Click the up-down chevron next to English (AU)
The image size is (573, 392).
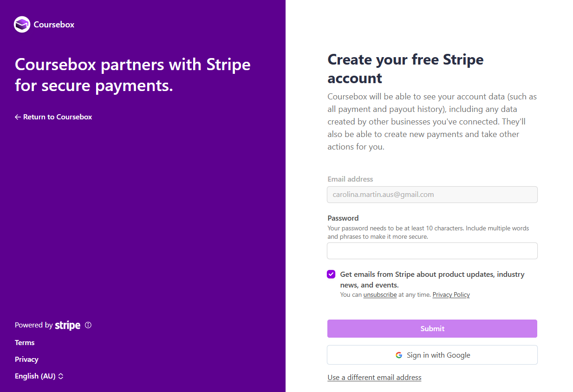pyautogui.click(x=61, y=376)
